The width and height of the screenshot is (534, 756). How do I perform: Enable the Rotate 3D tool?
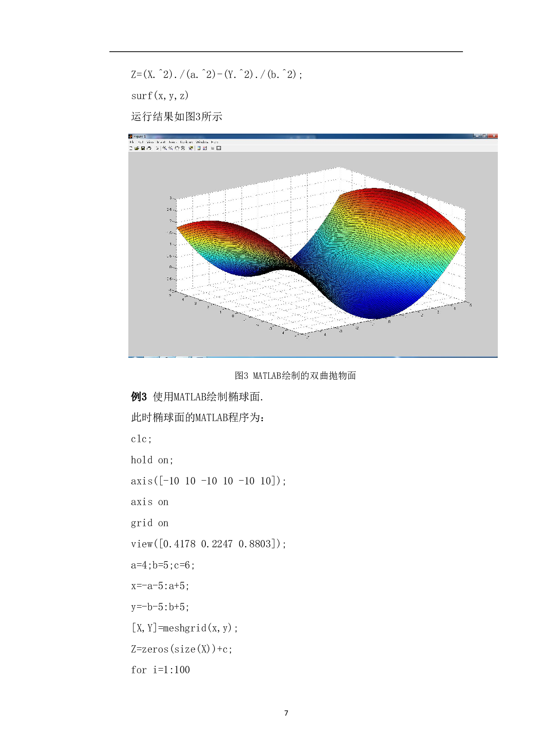coord(183,148)
